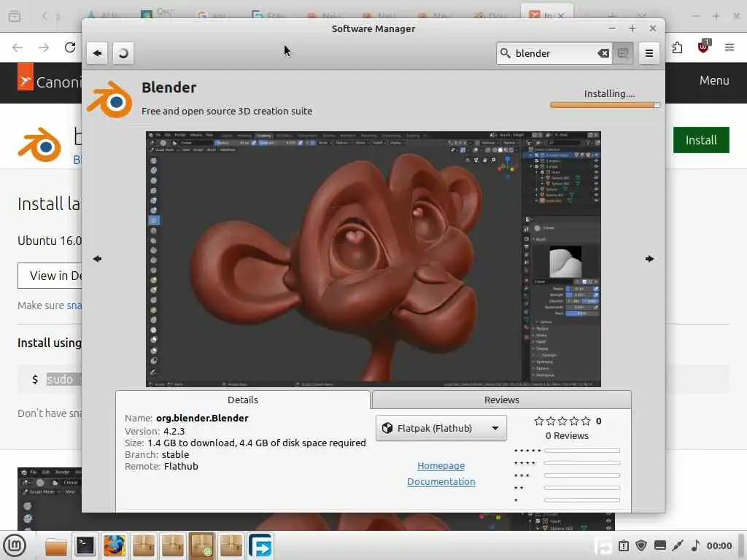Click the Installing progress bar
The width and height of the screenshot is (747, 560).
(x=605, y=105)
